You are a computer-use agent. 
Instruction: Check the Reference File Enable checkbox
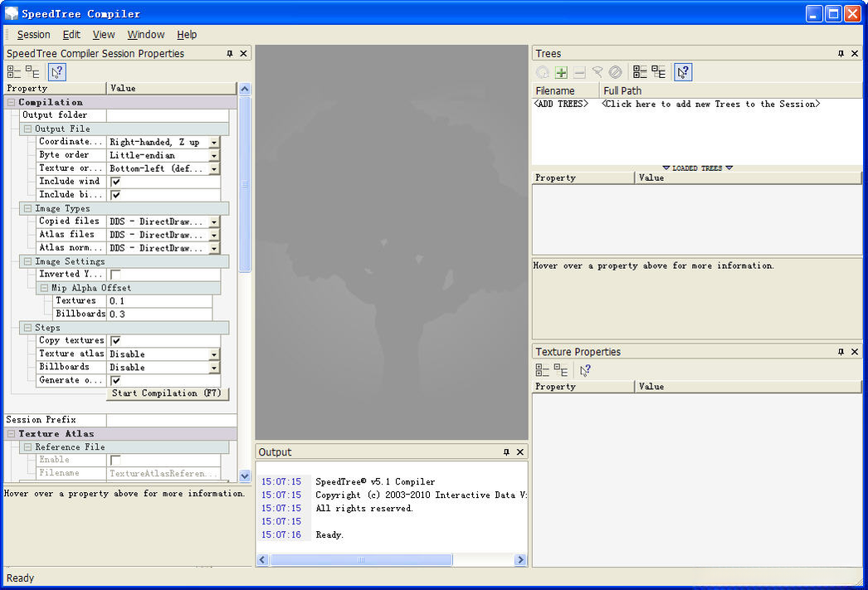pyautogui.click(x=115, y=460)
